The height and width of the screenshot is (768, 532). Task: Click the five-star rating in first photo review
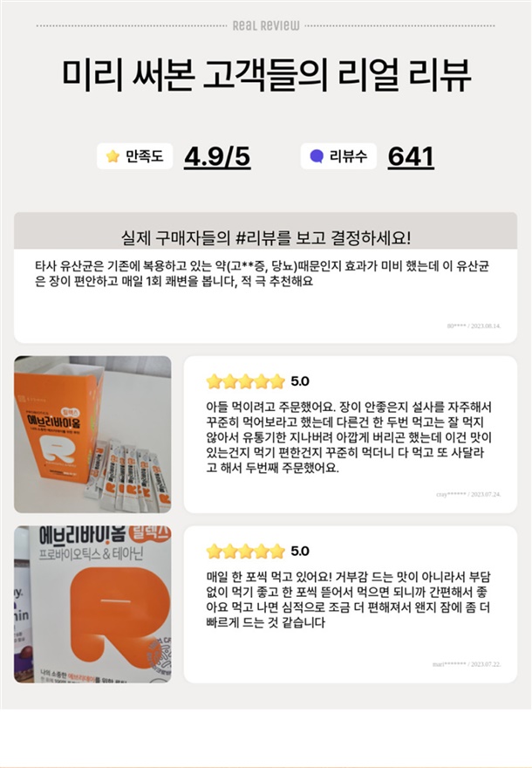click(245, 381)
